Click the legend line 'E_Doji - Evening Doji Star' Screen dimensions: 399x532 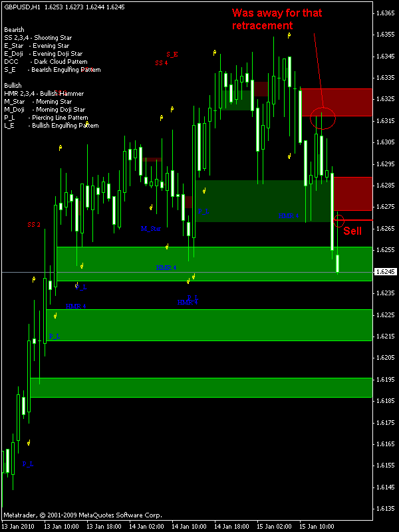pyautogui.click(x=43, y=54)
